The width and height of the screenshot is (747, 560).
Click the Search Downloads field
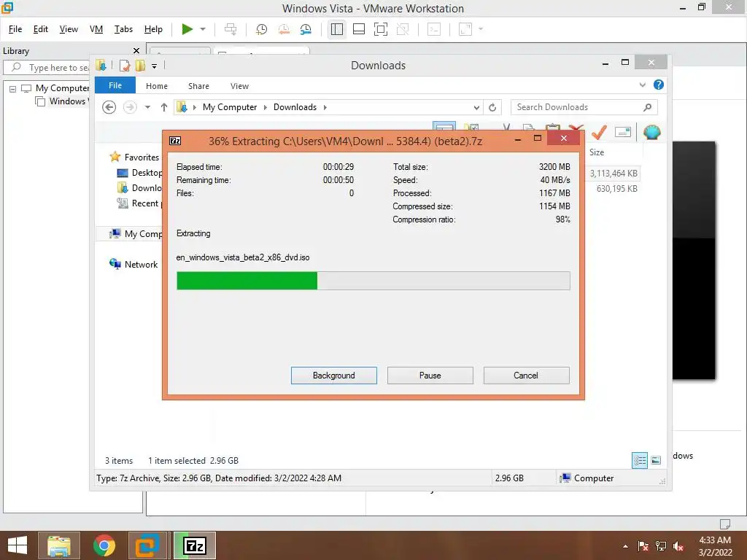tap(584, 107)
